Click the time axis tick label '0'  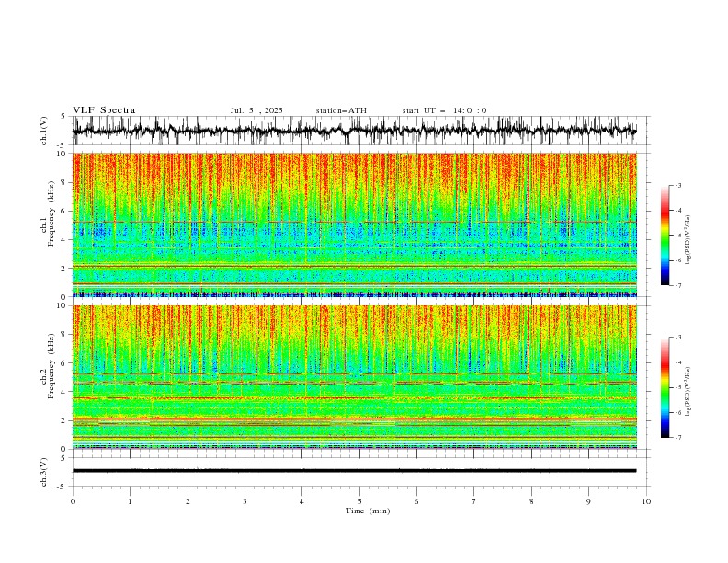click(x=73, y=501)
